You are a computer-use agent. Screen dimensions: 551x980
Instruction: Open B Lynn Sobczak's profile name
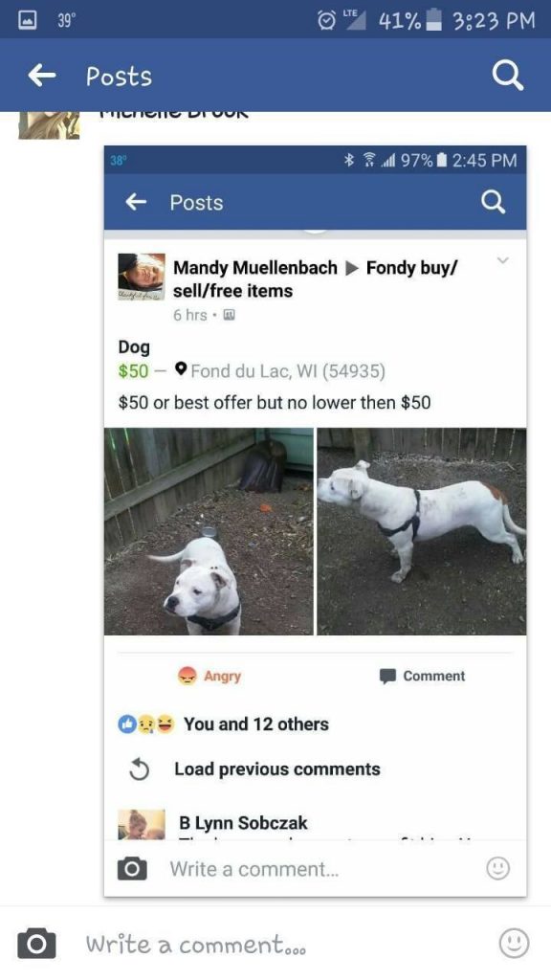pyautogui.click(x=243, y=822)
